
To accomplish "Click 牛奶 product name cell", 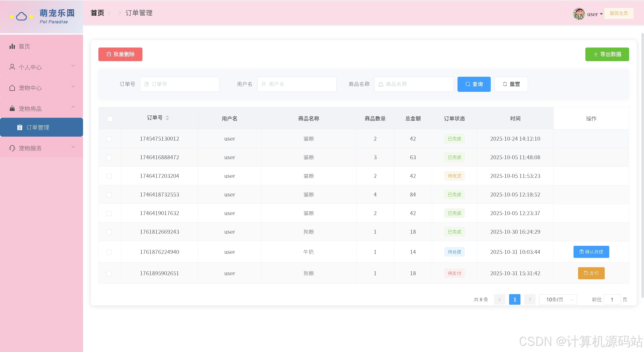I will tap(309, 252).
